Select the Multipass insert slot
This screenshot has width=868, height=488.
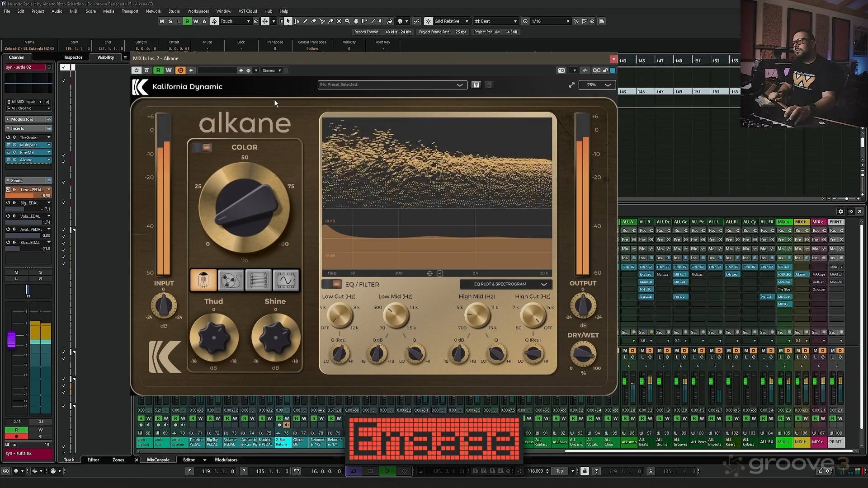pos(29,145)
